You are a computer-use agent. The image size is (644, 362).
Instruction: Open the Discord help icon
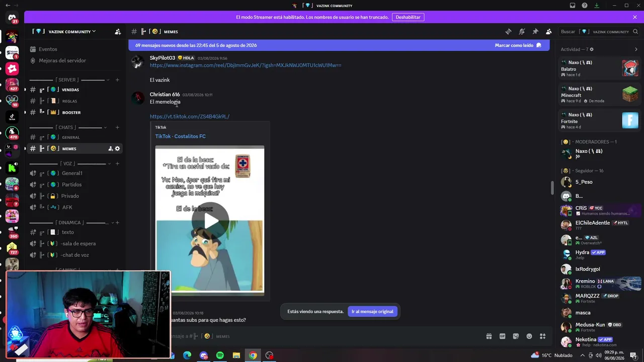click(x=585, y=6)
